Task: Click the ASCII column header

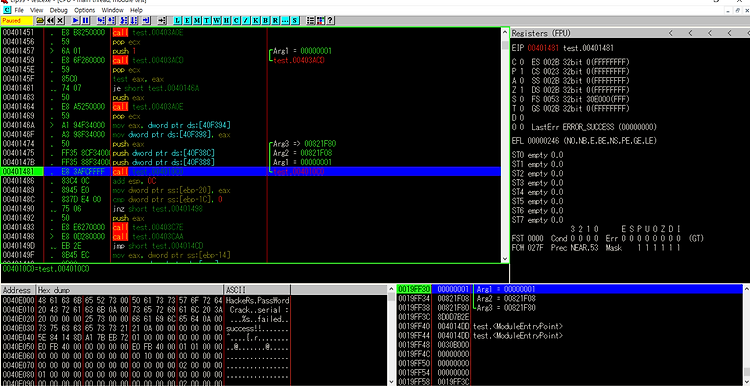Action: (x=257, y=290)
